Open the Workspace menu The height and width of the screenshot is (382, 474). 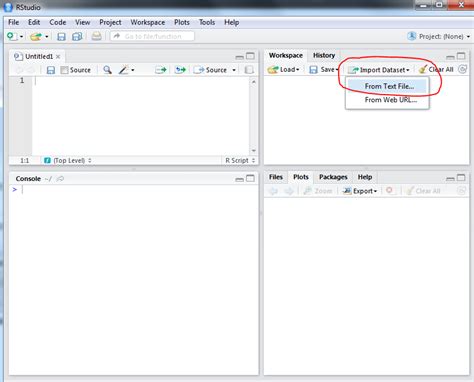pos(148,22)
